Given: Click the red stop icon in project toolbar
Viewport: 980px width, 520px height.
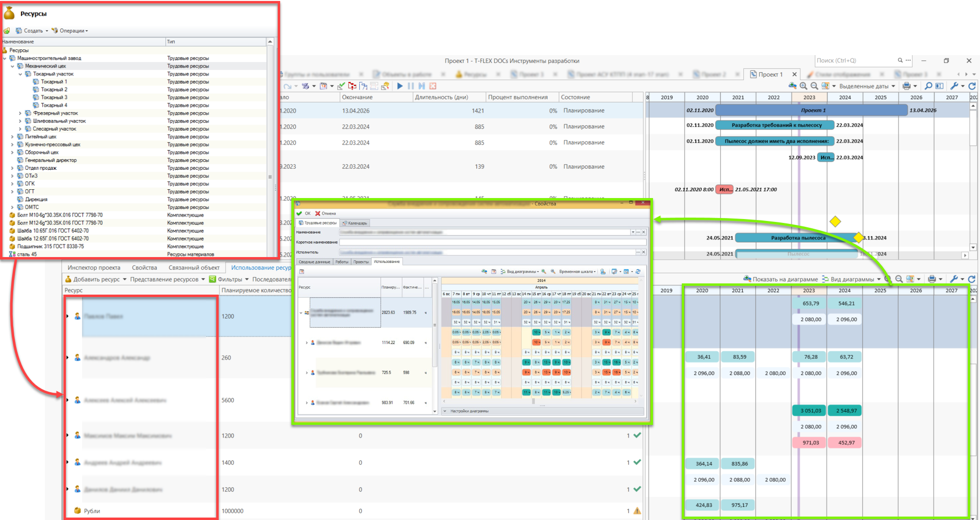Looking at the screenshot, I should pos(432,86).
